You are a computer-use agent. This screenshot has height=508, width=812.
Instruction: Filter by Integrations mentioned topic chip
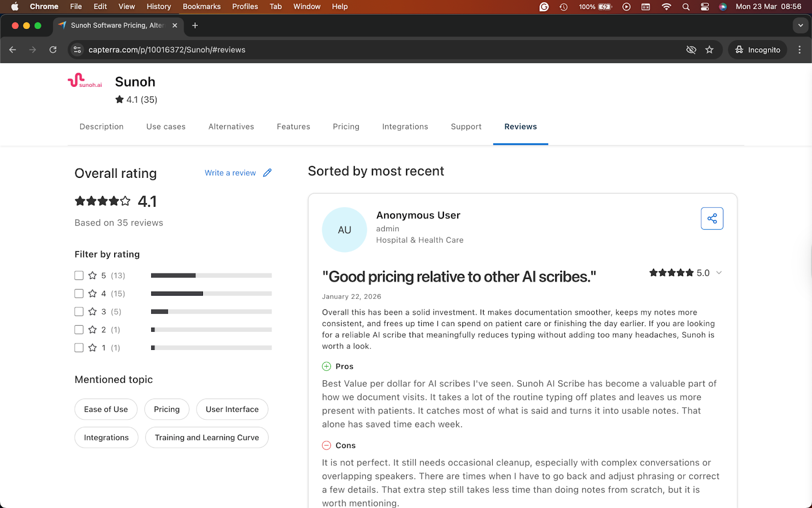click(107, 437)
